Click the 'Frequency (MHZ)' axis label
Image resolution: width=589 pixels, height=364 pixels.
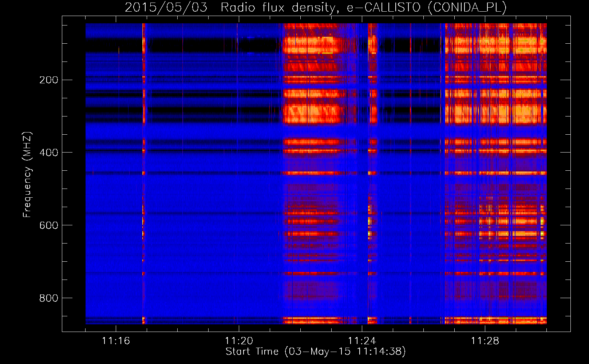point(27,174)
